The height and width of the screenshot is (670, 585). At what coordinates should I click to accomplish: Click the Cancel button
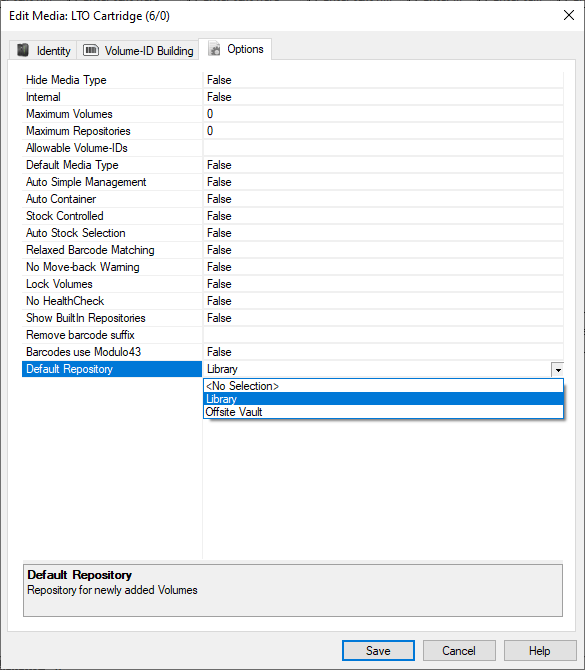tap(459, 650)
